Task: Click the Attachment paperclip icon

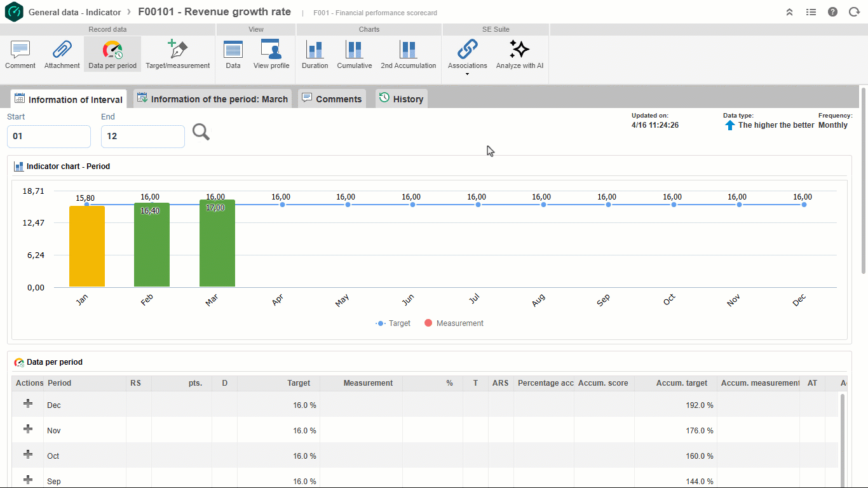Action: pos(62,50)
